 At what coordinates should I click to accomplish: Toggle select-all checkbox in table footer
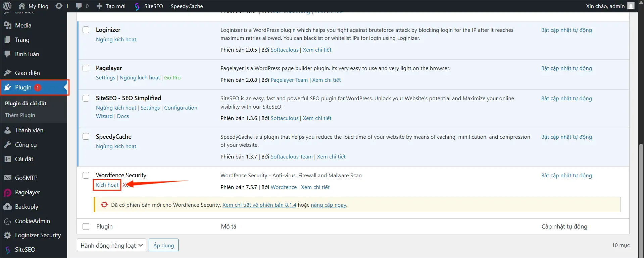pos(86,227)
